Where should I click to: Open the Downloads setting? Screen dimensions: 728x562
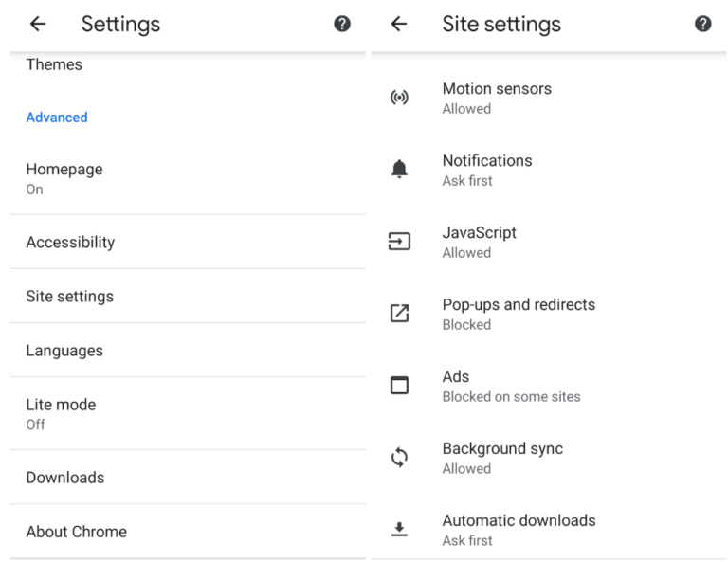pos(65,478)
